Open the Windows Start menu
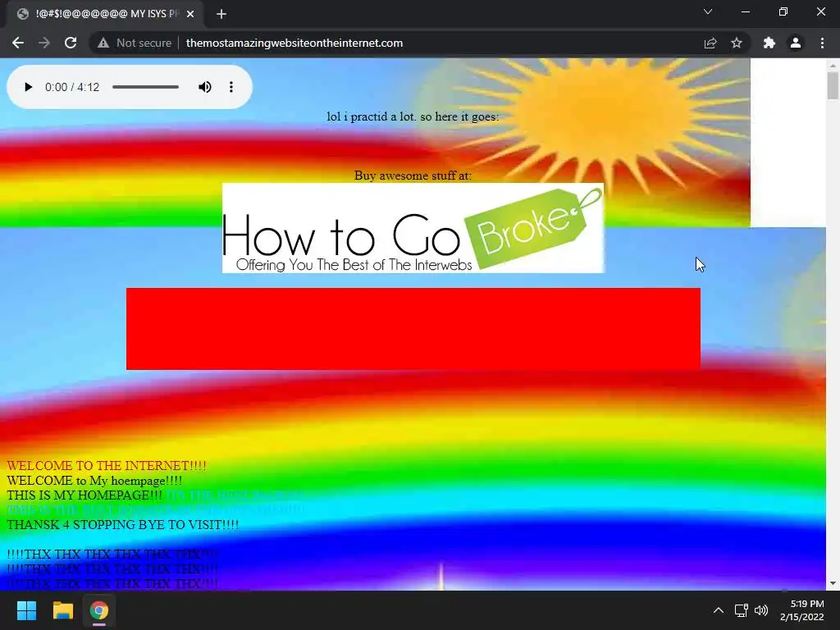Image resolution: width=840 pixels, height=630 pixels. point(26,610)
